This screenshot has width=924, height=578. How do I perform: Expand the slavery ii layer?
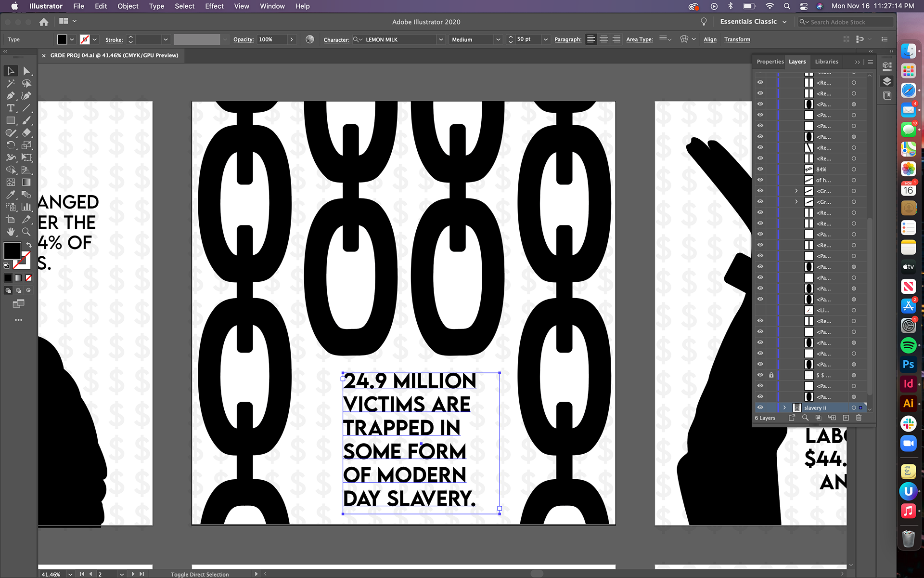tap(784, 407)
